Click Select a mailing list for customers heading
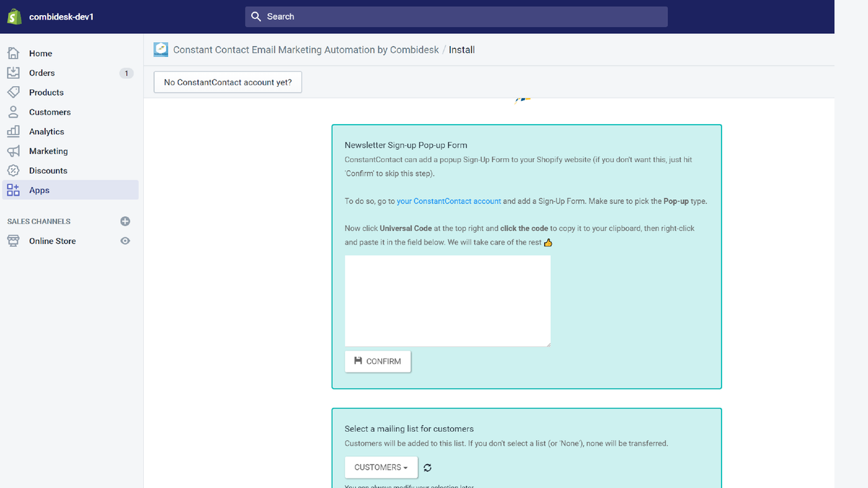Screen dimensions: 868x488 click(409, 428)
